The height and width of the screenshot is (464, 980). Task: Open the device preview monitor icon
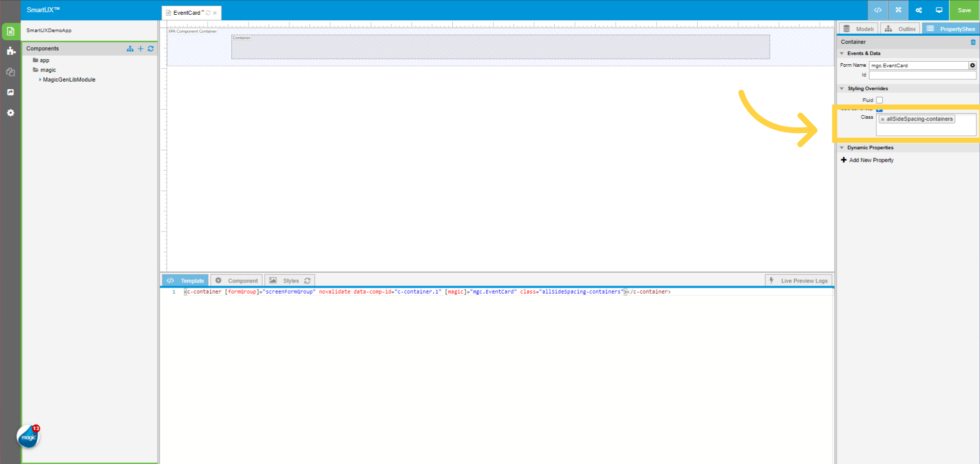pyautogui.click(x=939, y=10)
